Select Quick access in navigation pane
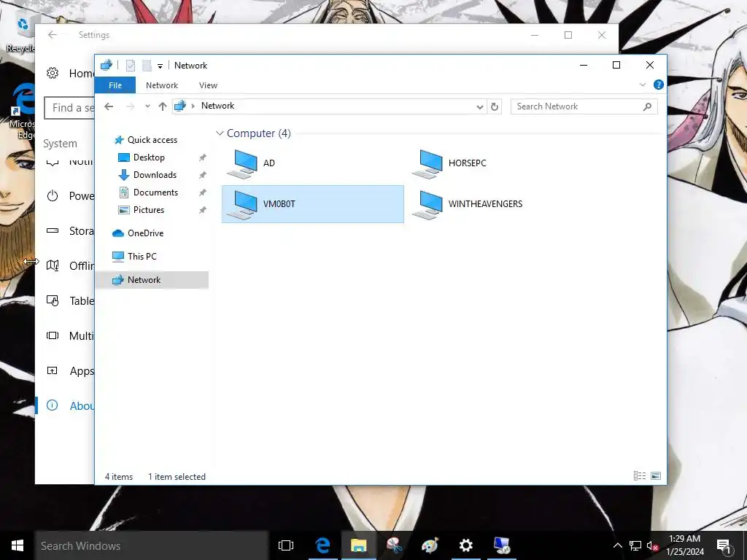Image resolution: width=747 pixels, height=560 pixels. 146,140
